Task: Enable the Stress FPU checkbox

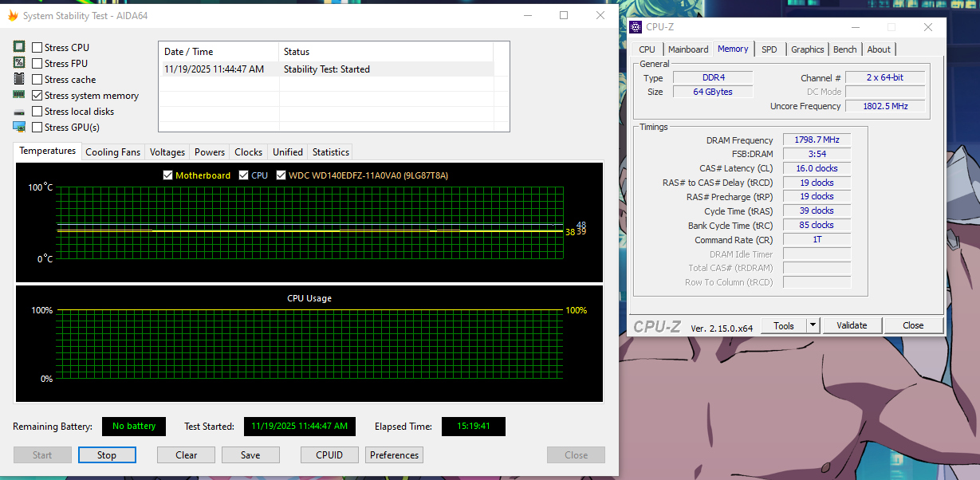Action: coord(37,64)
